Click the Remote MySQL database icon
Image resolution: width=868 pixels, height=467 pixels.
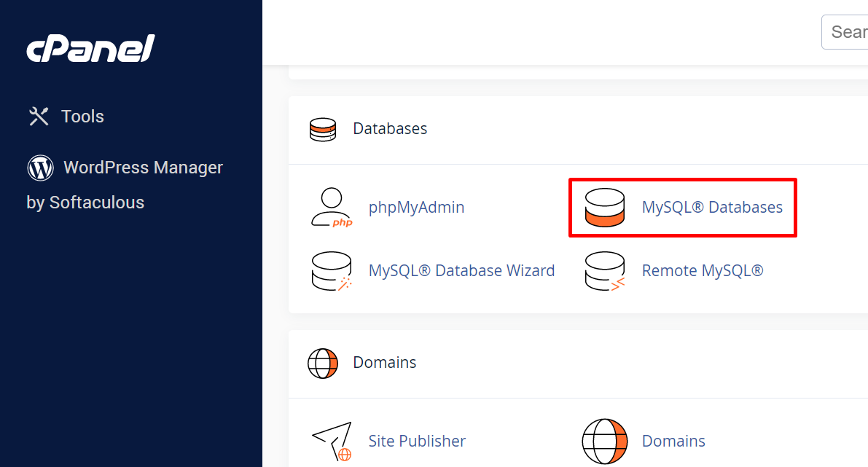click(x=604, y=271)
